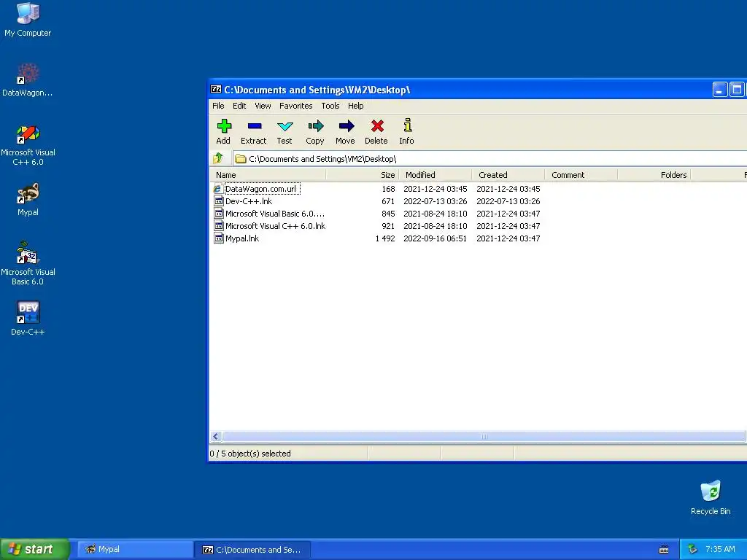Open the View menu

click(263, 106)
